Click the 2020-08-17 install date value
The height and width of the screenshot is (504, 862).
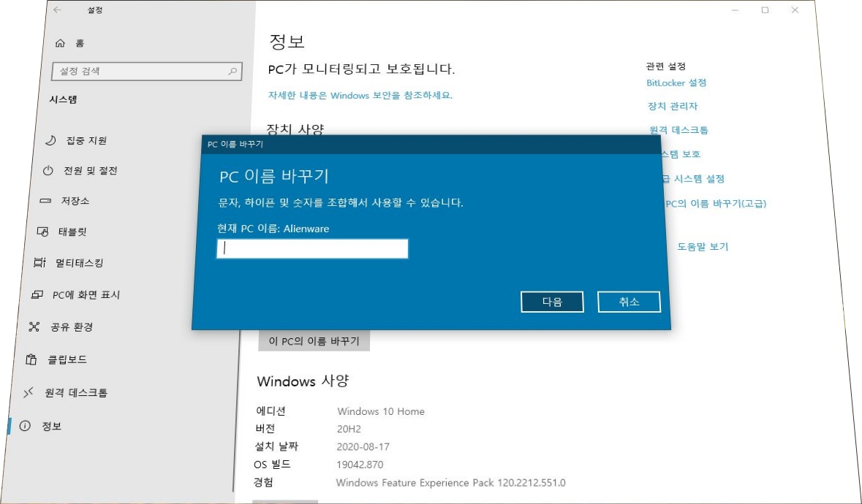click(x=363, y=447)
